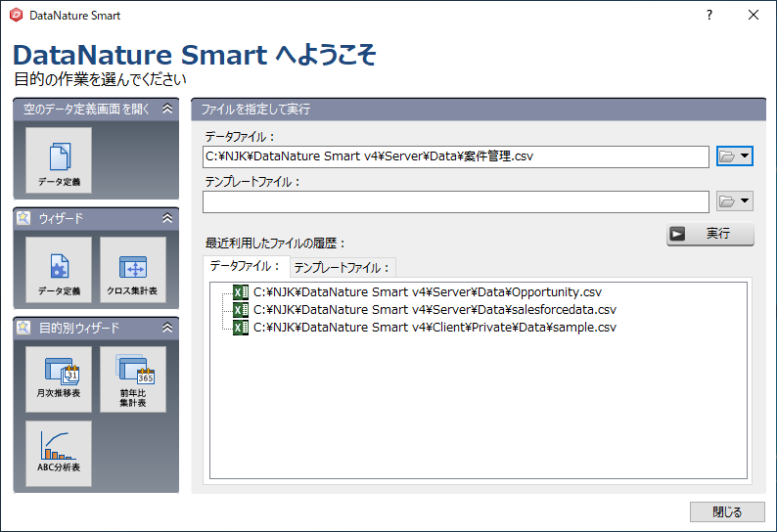777x532 pixels.
Task: Open the 月次推移表 wizard
Action: [x=59, y=378]
